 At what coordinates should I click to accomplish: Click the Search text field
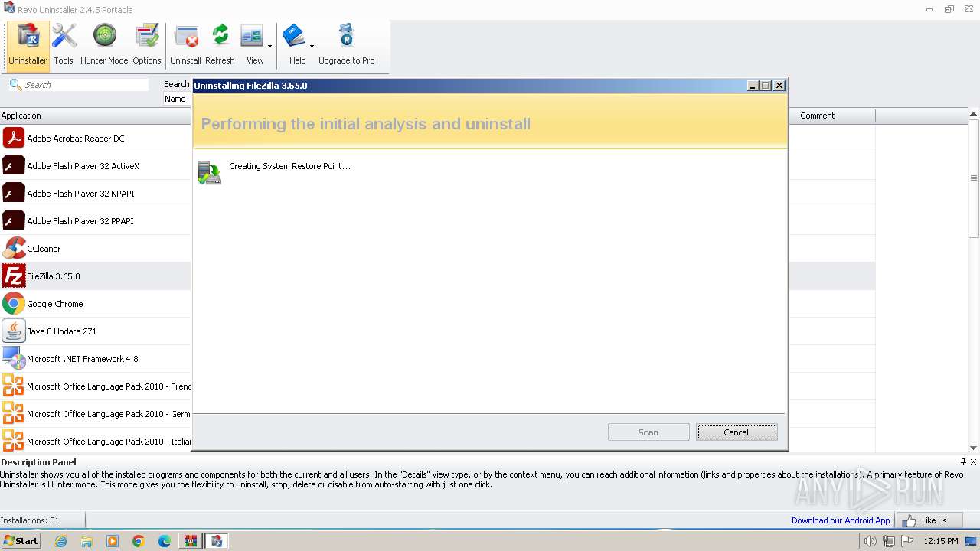coord(86,85)
